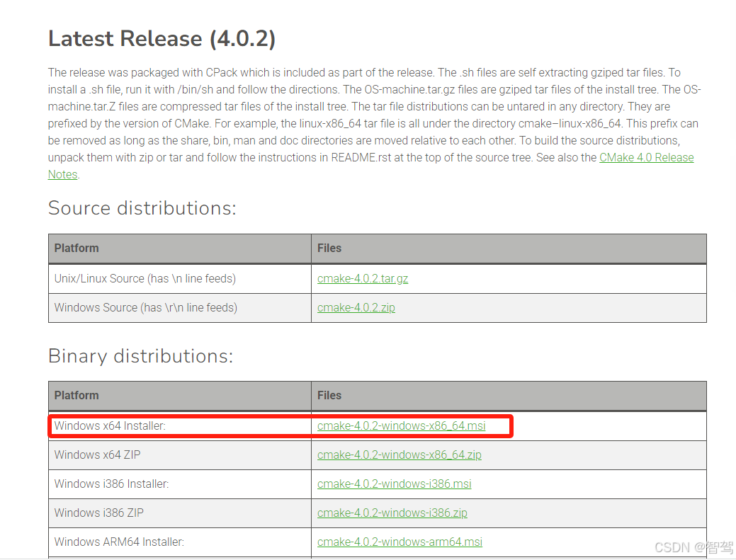
Task: Download cmake-4.0.2-windows-i386.zip archive
Action: 392,513
